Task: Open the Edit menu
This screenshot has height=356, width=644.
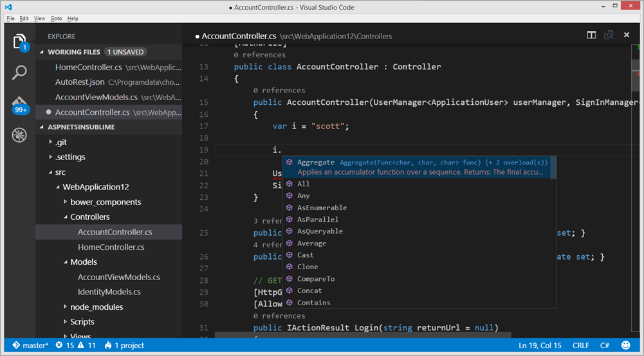Action: [x=24, y=19]
